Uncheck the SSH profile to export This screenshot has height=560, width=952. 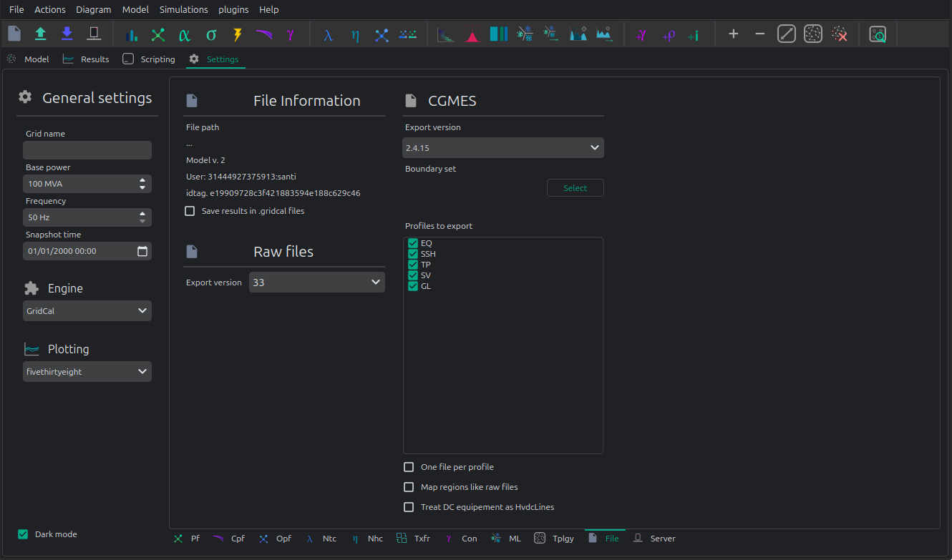[413, 254]
